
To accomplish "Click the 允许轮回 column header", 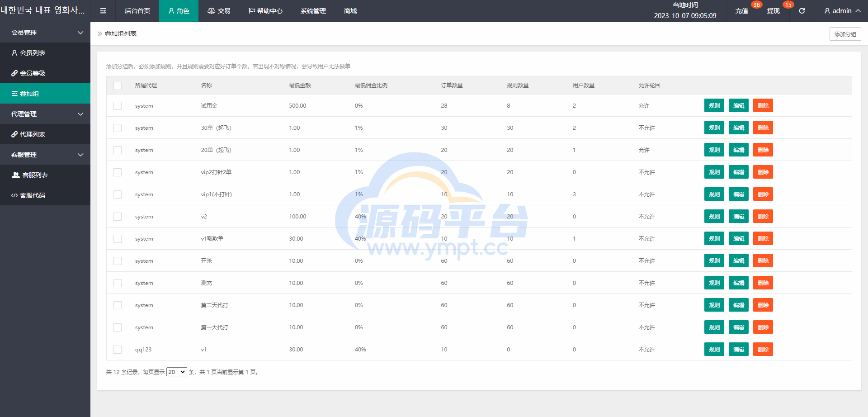I will [x=650, y=85].
